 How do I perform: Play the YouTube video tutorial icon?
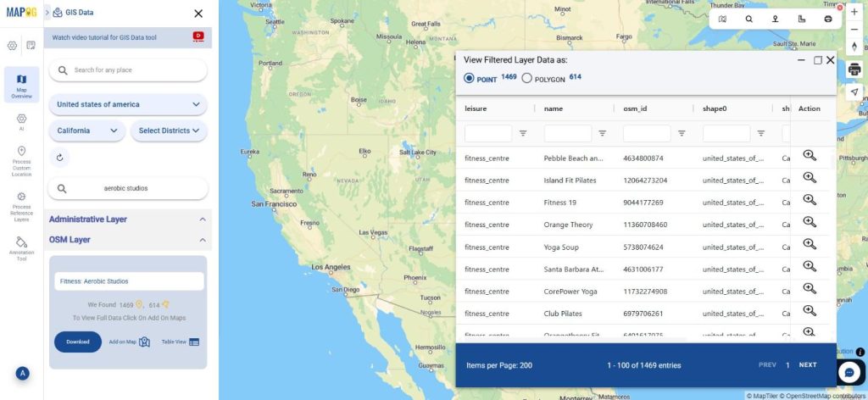198,36
